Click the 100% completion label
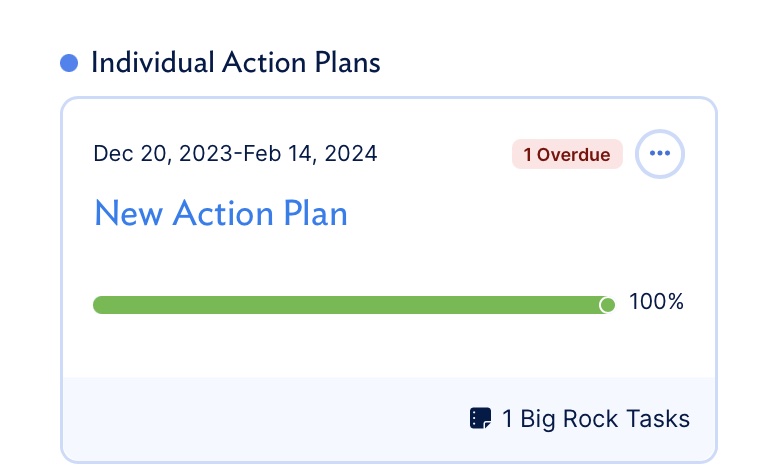The width and height of the screenshot is (780, 472). pyautogui.click(x=656, y=302)
